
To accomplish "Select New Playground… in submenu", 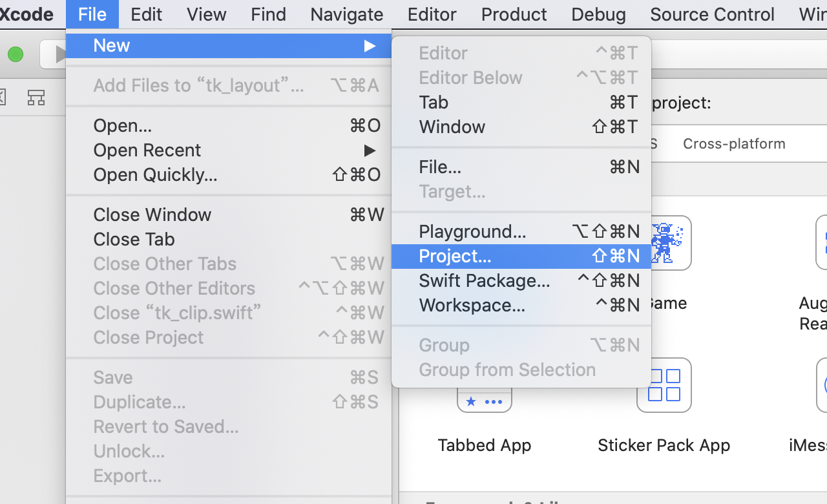I will pyautogui.click(x=521, y=232).
